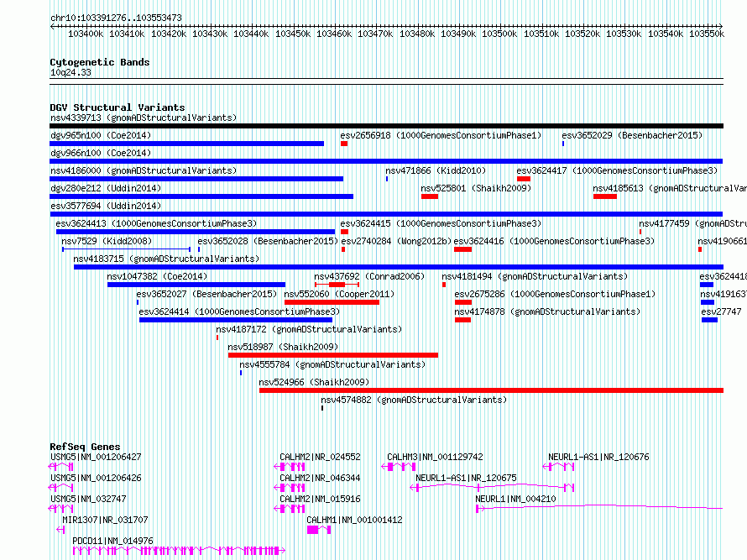
Task: Open the nsv4187172 gnomAD variant label
Action: [309, 329]
